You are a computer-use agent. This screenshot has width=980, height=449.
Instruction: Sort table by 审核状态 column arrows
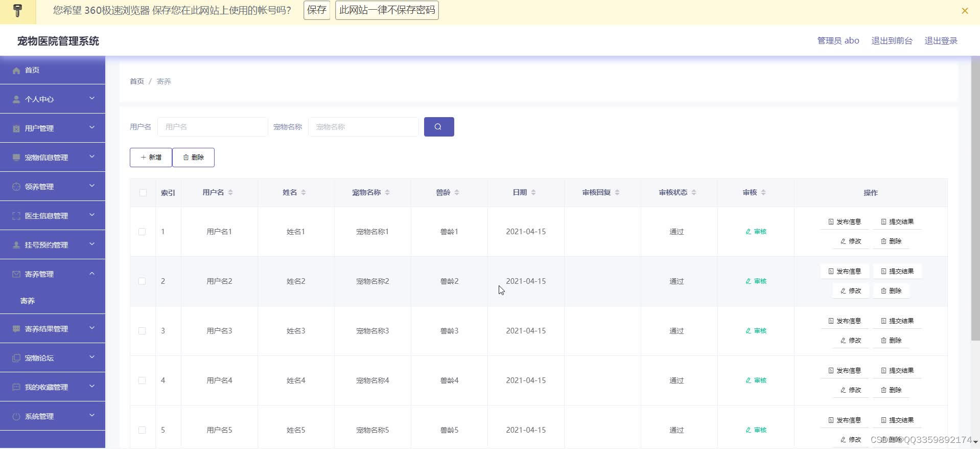coord(694,192)
